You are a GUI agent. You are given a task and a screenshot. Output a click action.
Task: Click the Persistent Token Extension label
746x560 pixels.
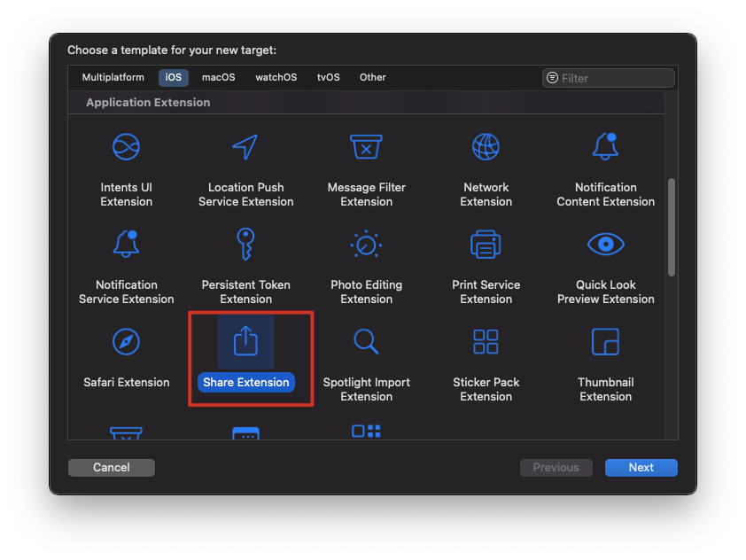[245, 292]
